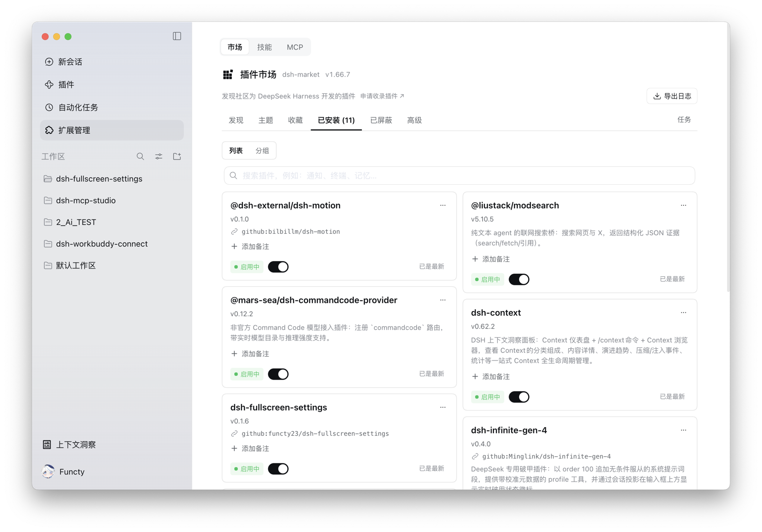Open more menu for dsh-motion card
Image resolution: width=762 pixels, height=532 pixels.
pos(443,205)
